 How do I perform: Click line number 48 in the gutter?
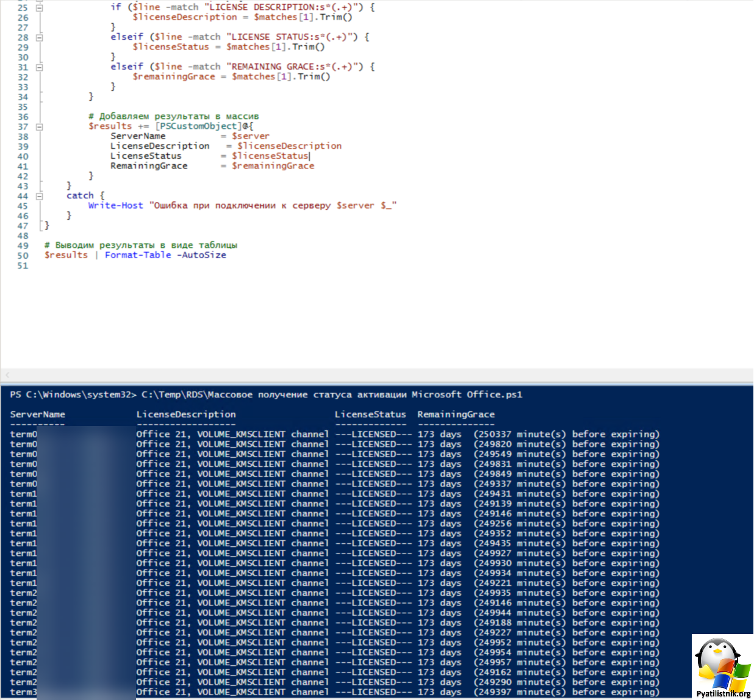[x=23, y=236]
